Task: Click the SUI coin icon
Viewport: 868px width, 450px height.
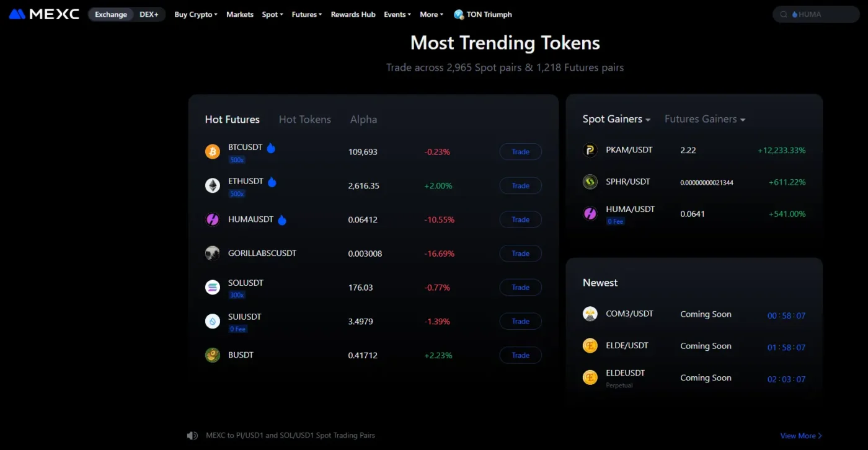Action: tap(213, 321)
